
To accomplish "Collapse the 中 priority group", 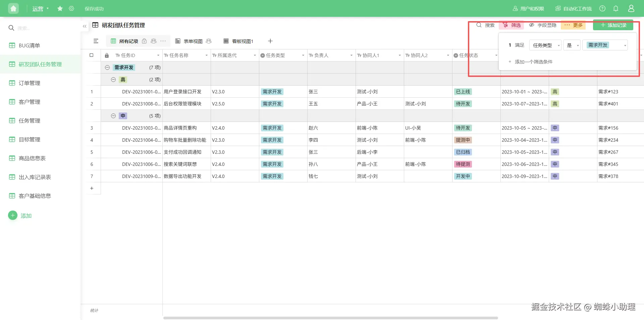I will tap(113, 116).
